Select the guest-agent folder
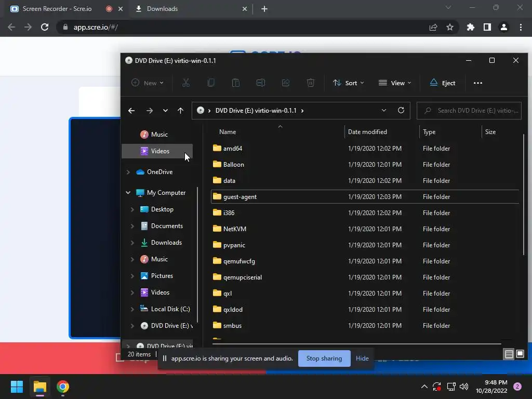532x399 pixels. [x=365, y=197]
